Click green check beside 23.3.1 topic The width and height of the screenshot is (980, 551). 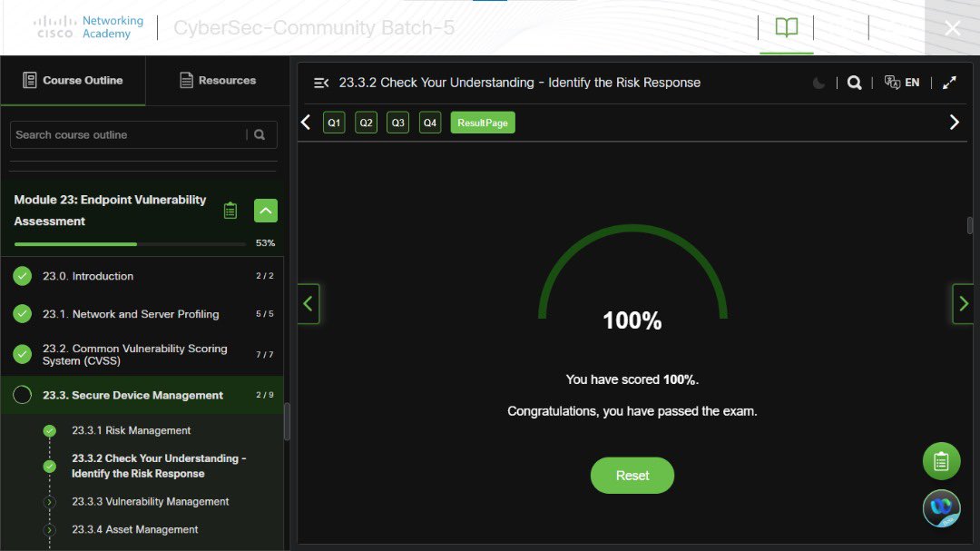tap(49, 430)
